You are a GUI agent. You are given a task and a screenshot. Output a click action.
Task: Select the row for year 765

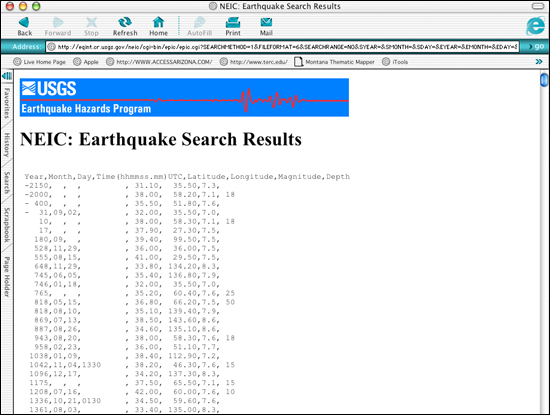pos(134,293)
